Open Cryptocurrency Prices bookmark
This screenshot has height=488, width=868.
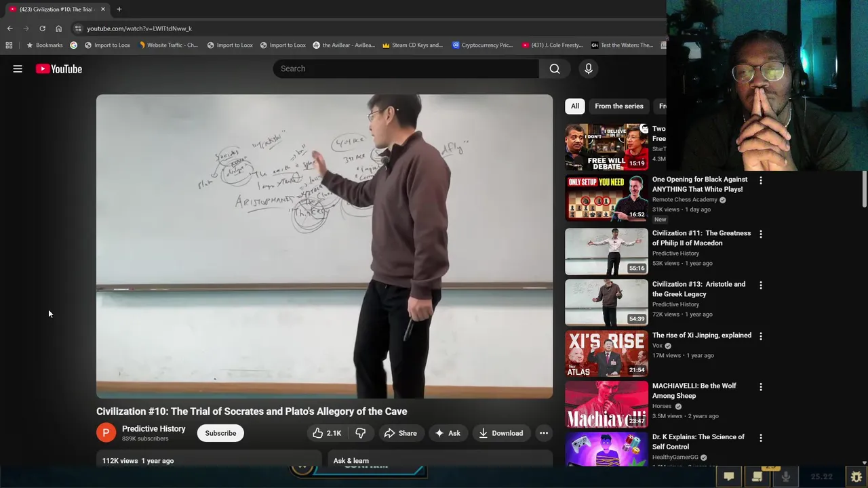pyautogui.click(x=482, y=45)
